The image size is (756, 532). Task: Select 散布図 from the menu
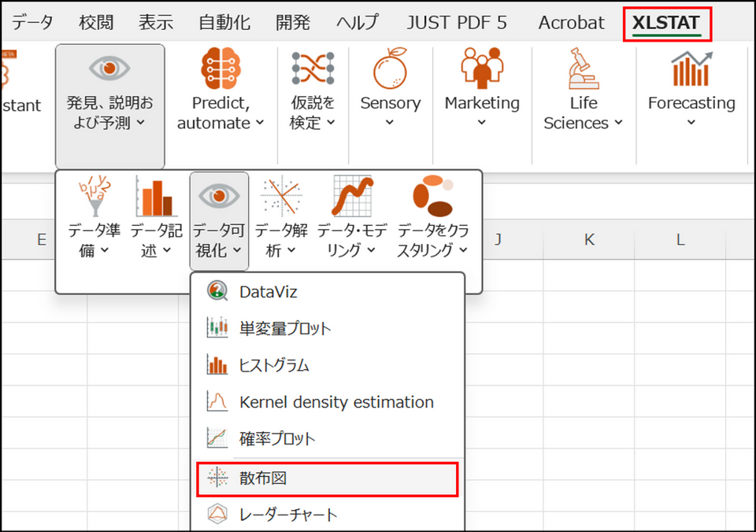tap(326, 478)
